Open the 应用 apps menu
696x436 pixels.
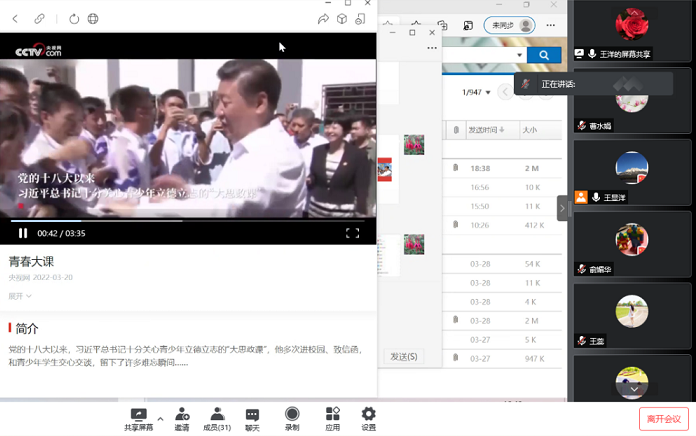(x=332, y=420)
